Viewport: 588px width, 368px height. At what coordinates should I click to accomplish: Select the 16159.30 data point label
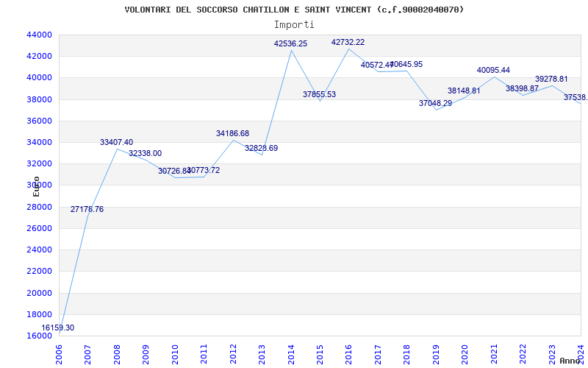(58, 328)
